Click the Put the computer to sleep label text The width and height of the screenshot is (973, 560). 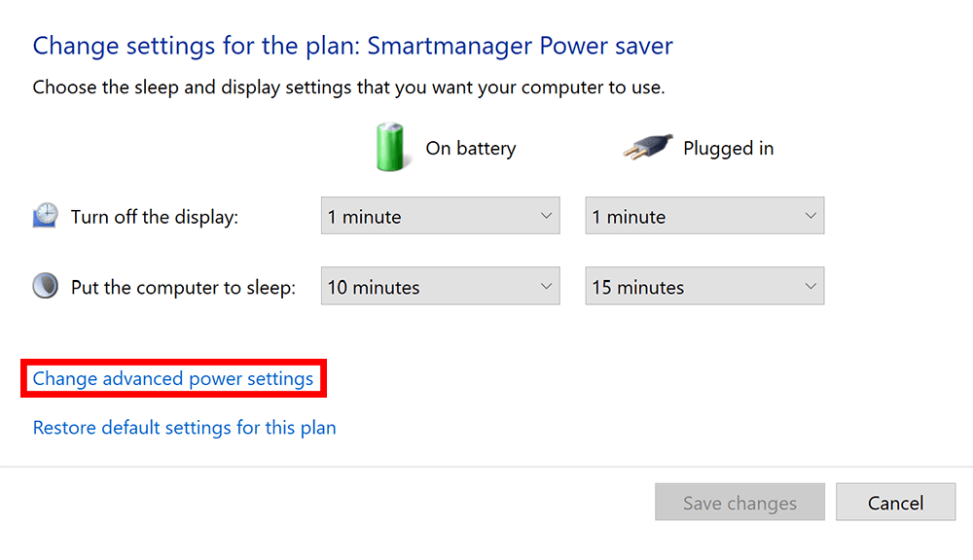pos(183,288)
